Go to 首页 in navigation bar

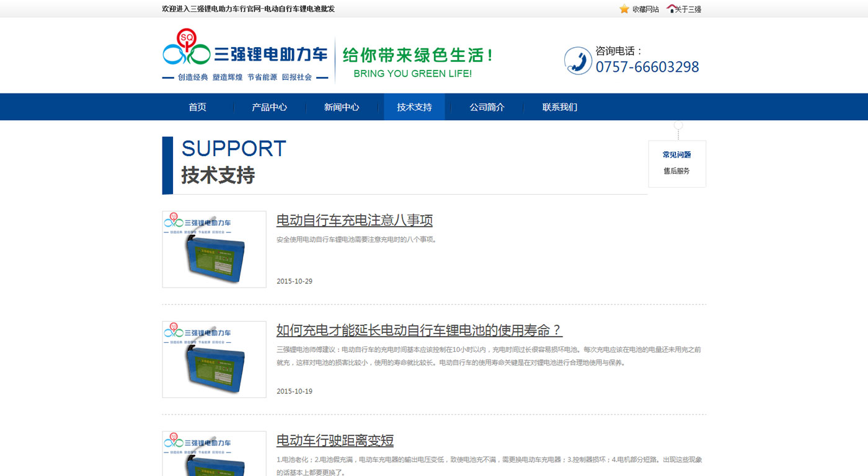(198, 107)
